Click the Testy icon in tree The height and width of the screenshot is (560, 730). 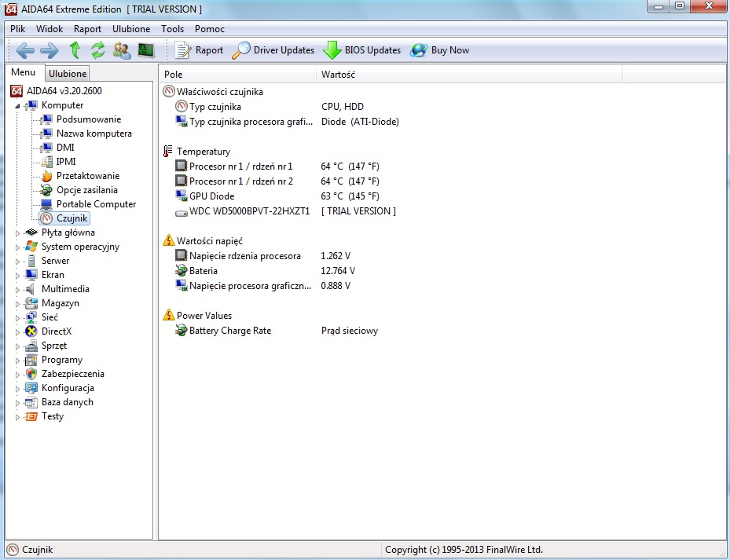(x=31, y=416)
